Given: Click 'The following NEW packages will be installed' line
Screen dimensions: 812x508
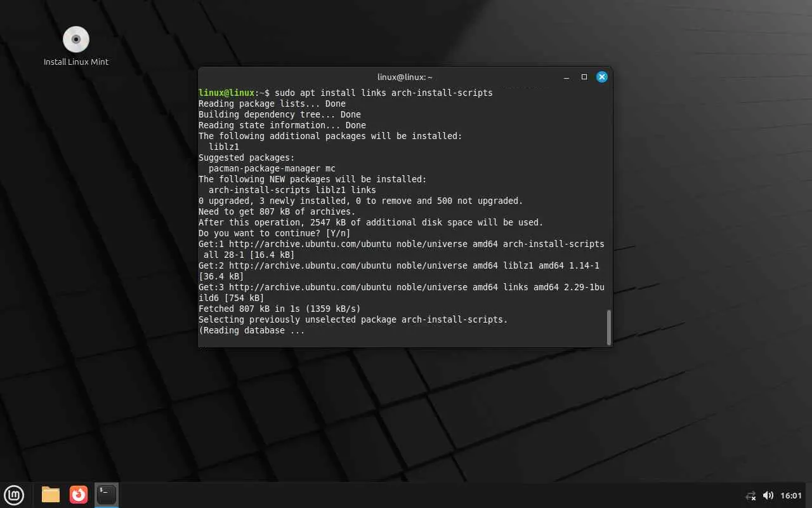Looking at the screenshot, I should 313,179.
